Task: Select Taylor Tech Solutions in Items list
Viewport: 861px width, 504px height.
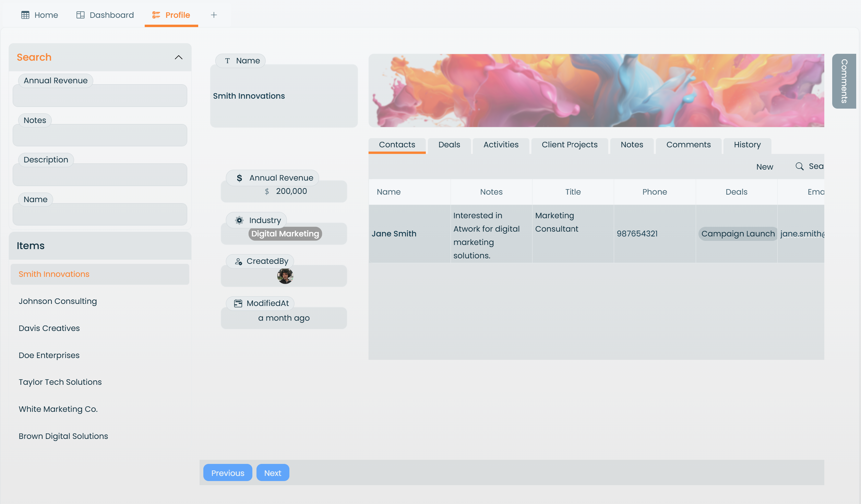Action: coord(100,382)
